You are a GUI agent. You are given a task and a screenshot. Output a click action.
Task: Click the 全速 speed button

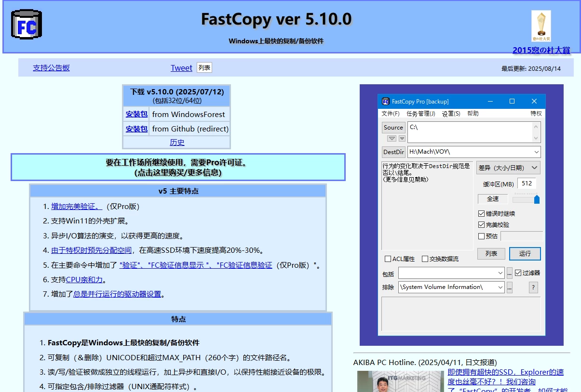tap(493, 198)
